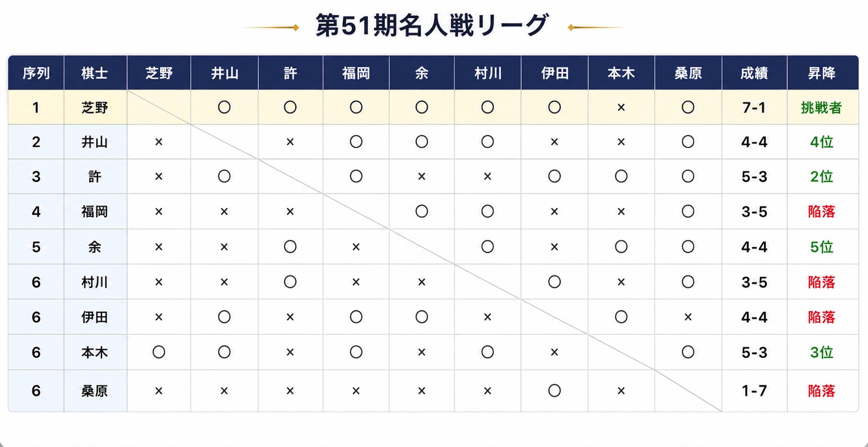Click the × for 芝野 versus 本木

pyautogui.click(x=621, y=107)
